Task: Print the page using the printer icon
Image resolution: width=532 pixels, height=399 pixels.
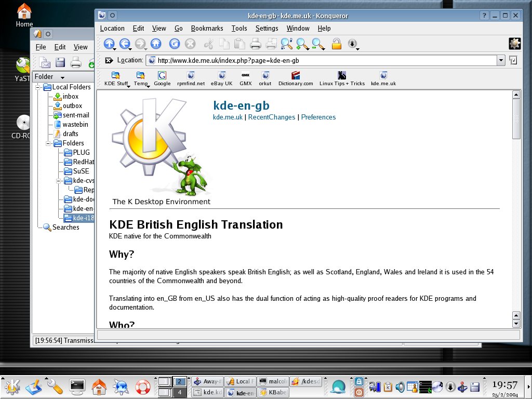Action: pyautogui.click(x=256, y=44)
